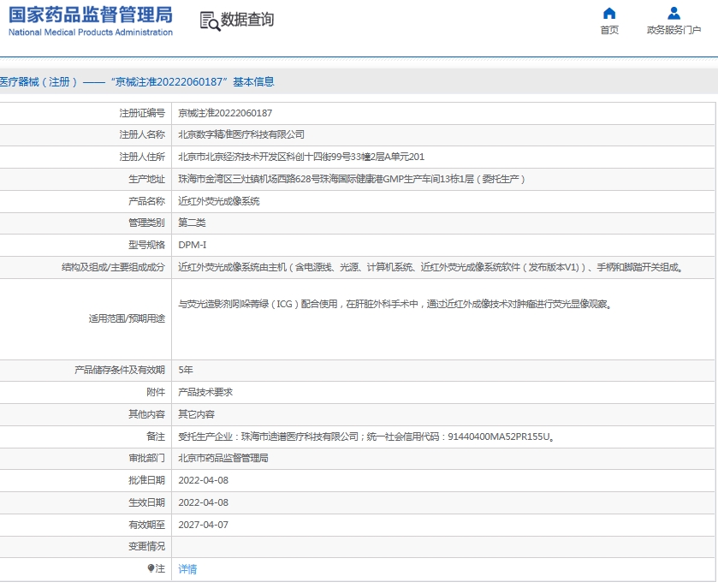Screen dimensions: 718x588
Task: Click the 产品储存条件及有效期 label
Action: coord(120,370)
